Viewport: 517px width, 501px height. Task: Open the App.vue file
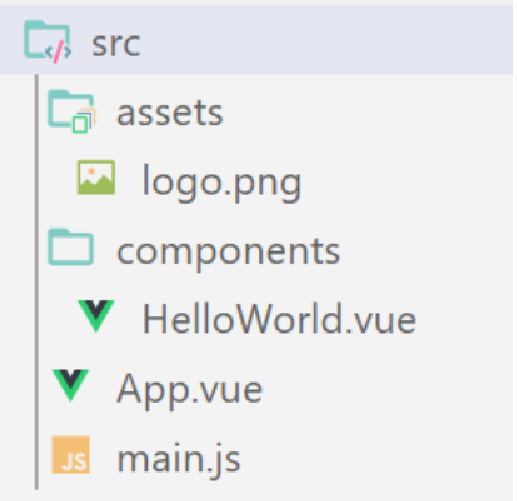190,390
